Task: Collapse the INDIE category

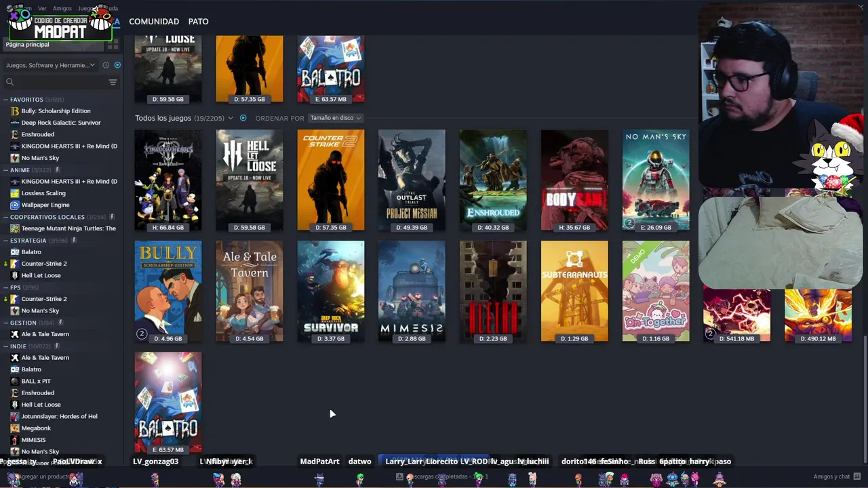Action: [x=6, y=346]
